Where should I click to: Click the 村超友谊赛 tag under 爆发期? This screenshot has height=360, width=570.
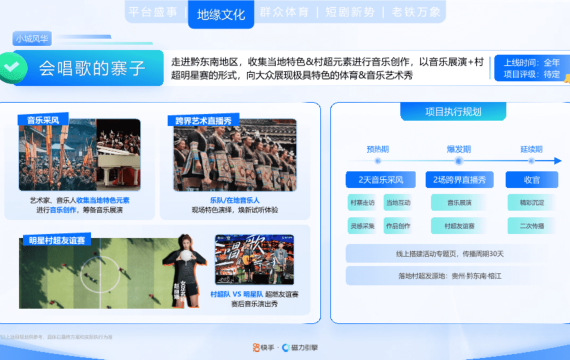[459, 226]
